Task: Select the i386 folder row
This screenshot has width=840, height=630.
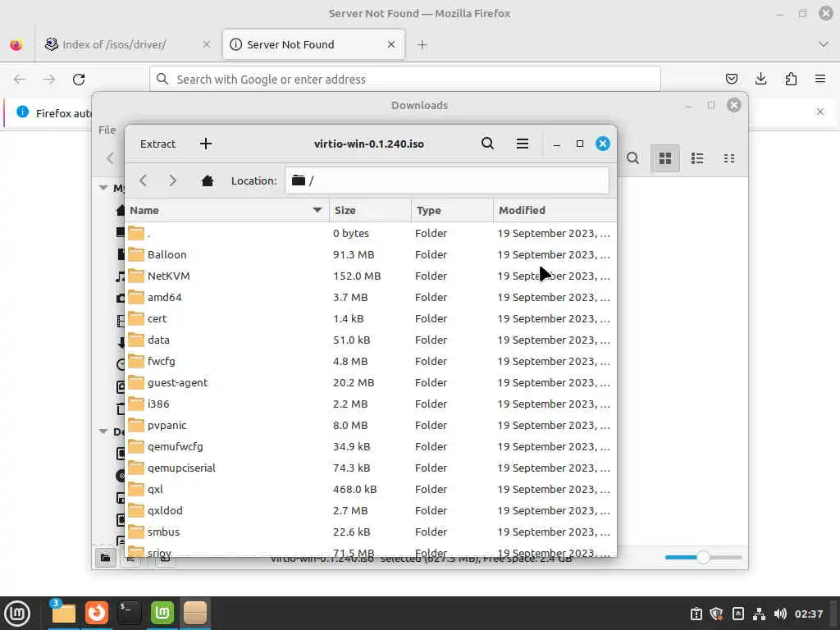Action: 371,404
